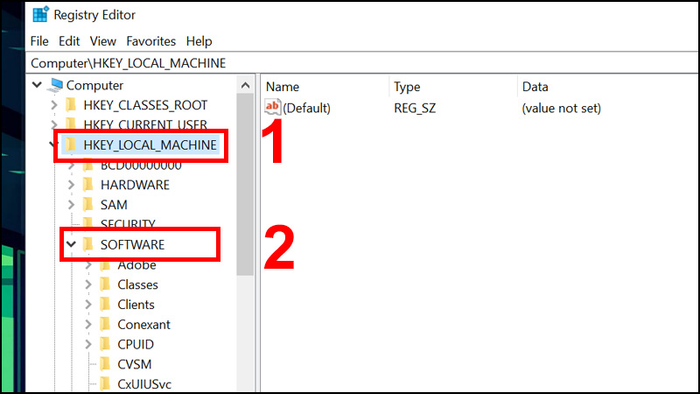Open the Edit menu
The width and height of the screenshot is (700, 394).
click(69, 41)
